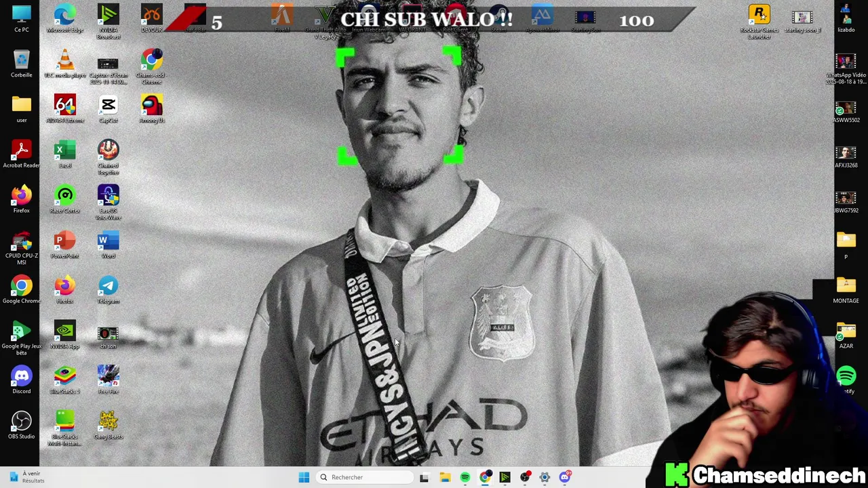868x488 pixels.
Task: Launch CPUID CPU-Z MSI shortcut
Action: point(21,247)
